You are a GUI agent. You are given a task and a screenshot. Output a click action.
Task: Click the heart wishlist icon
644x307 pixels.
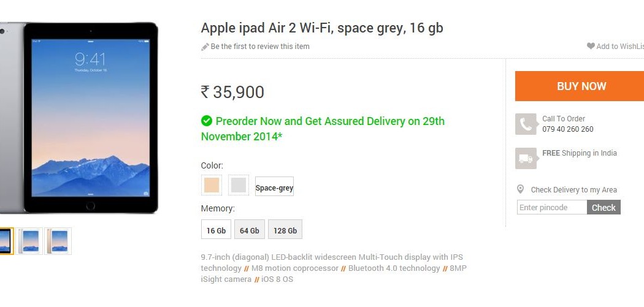click(x=591, y=46)
